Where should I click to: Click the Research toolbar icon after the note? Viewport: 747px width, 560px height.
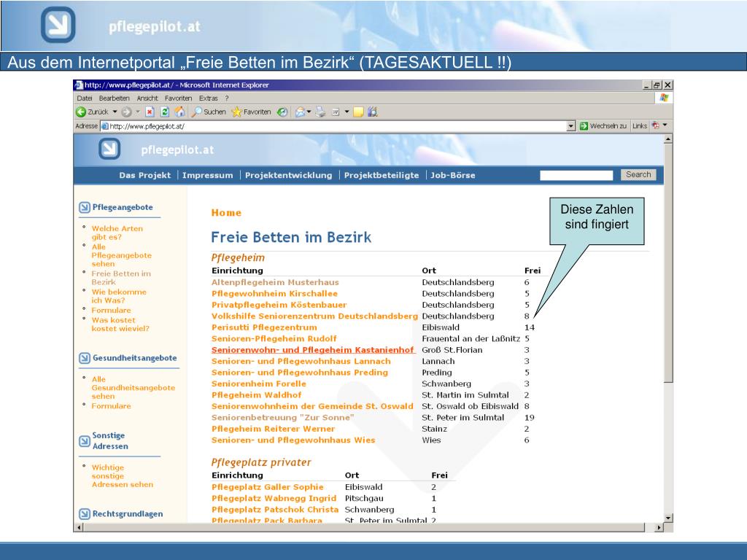point(373,112)
